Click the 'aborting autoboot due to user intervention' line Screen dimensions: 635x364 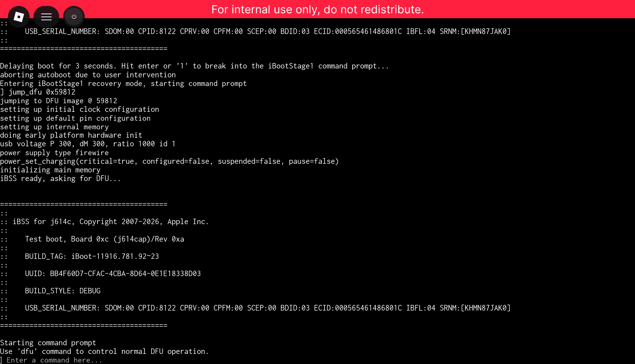[x=88, y=75]
